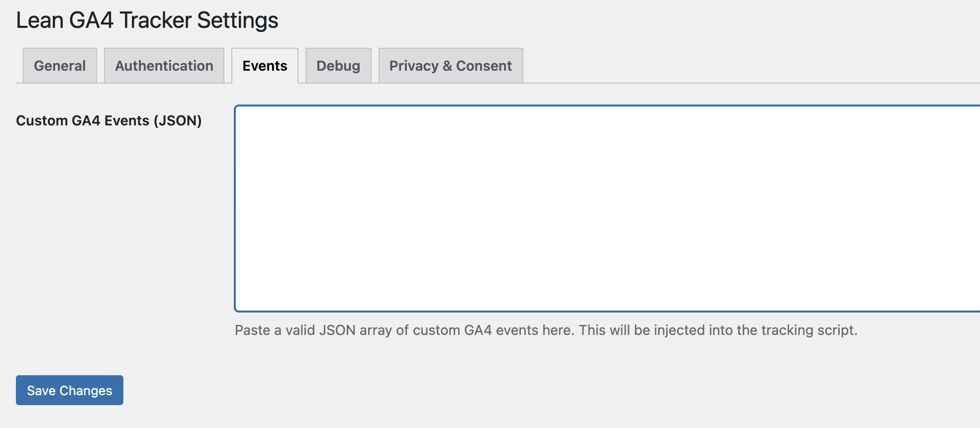
Task: Select the Events tab
Action: (265, 66)
